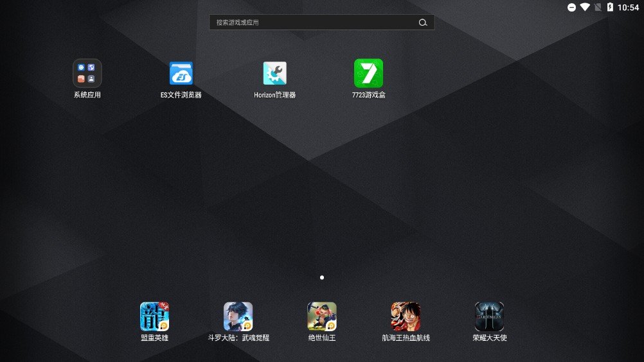
Task: Open 荣耀大天使 game icon
Action: 489,316
